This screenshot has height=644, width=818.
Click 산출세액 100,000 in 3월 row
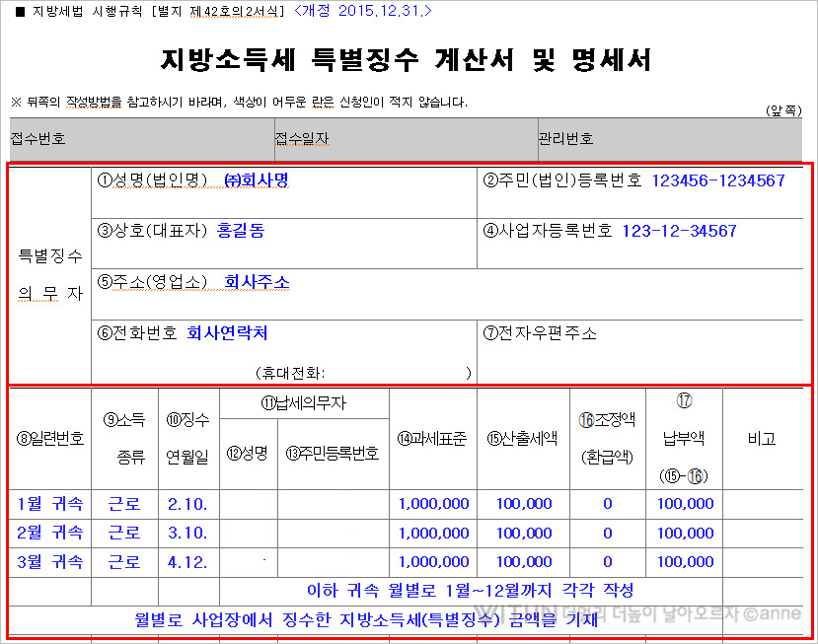click(524, 562)
